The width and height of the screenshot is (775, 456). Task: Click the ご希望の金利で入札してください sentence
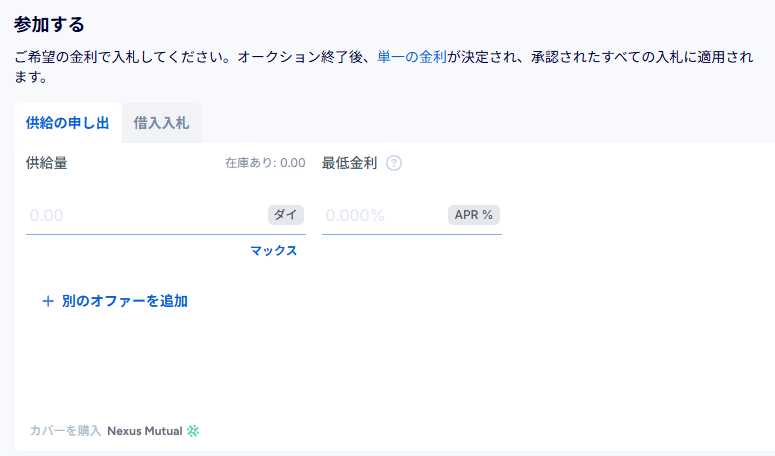(122, 58)
